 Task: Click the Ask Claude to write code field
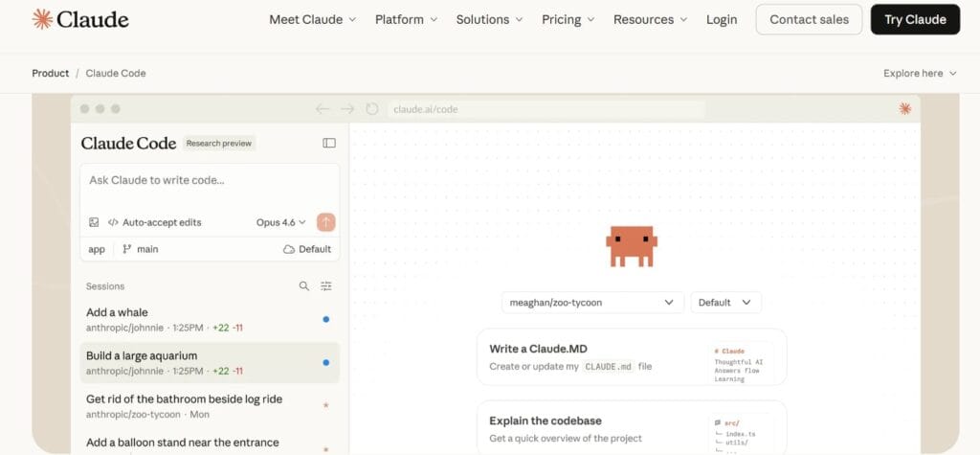pos(209,180)
